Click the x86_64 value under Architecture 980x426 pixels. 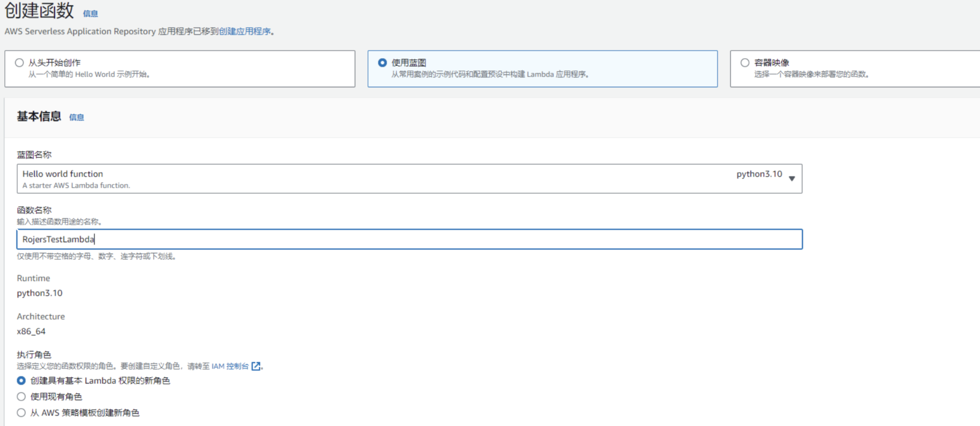(x=31, y=331)
